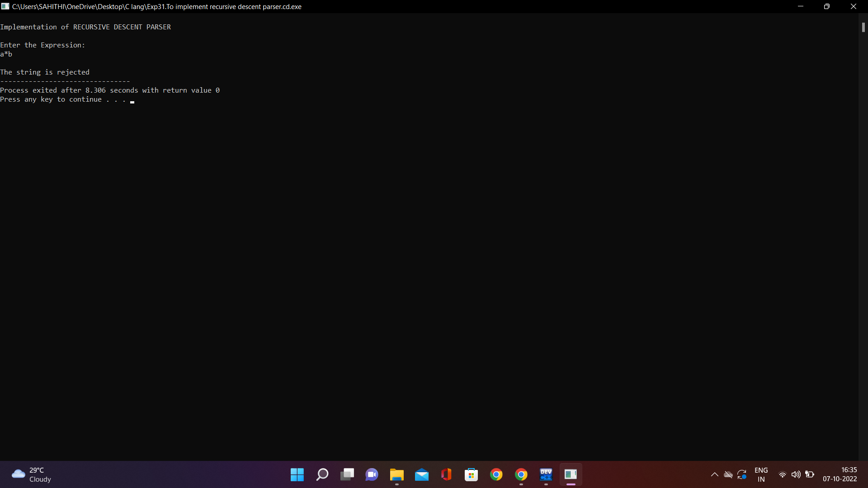
Task: Open Microsoft Store from the taskbar
Action: point(471,474)
